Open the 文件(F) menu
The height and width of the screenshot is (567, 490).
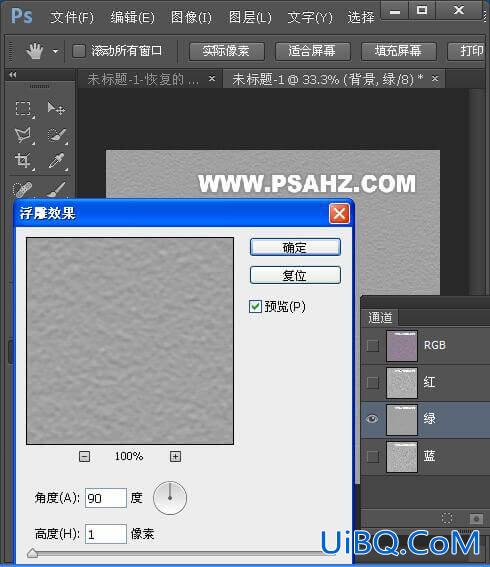coord(72,17)
